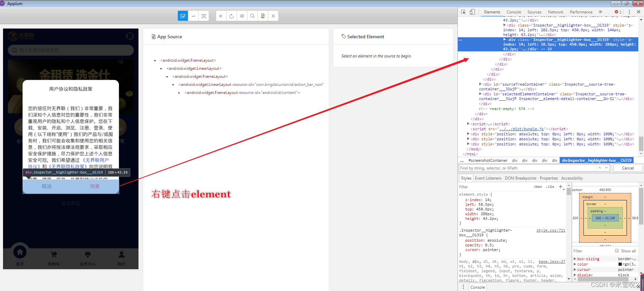644x291 pixels.
Task: Toggle the .cls class editor button
Action: [550, 187]
